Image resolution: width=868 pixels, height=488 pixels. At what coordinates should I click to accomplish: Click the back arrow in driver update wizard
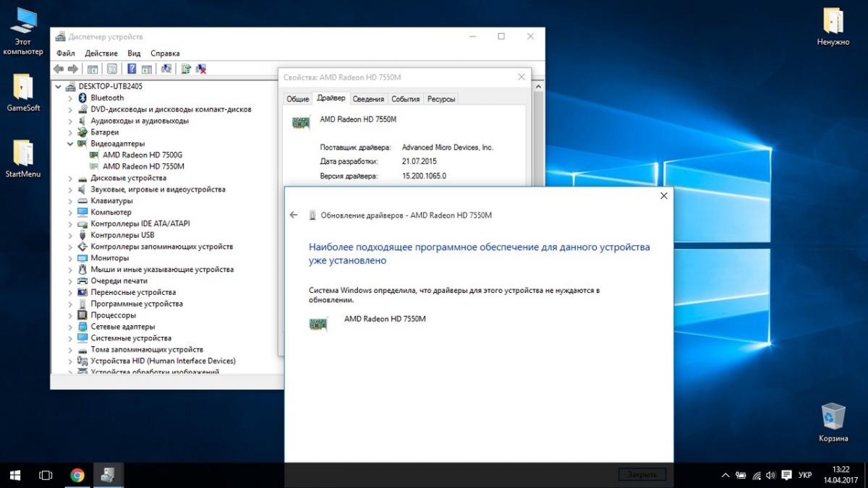[294, 215]
